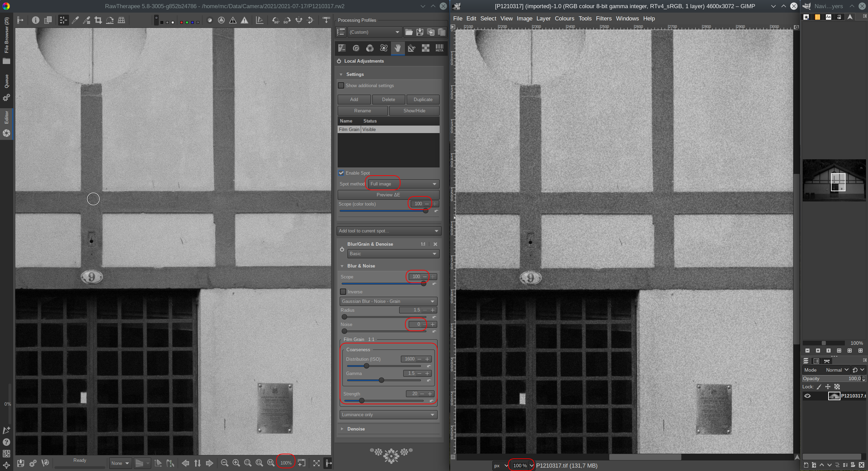Uncheck the Enable Spot checkbox

pyautogui.click(x=341, y=173)
